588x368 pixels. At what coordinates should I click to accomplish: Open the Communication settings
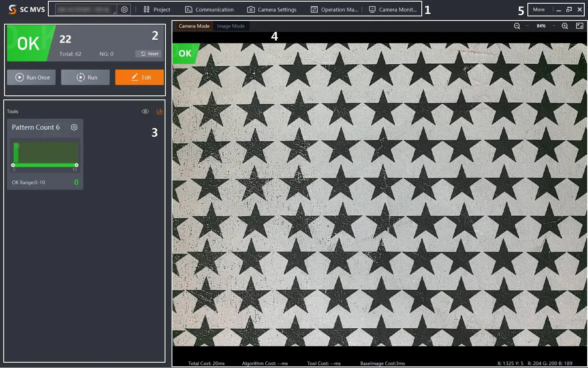coord(209,9)
